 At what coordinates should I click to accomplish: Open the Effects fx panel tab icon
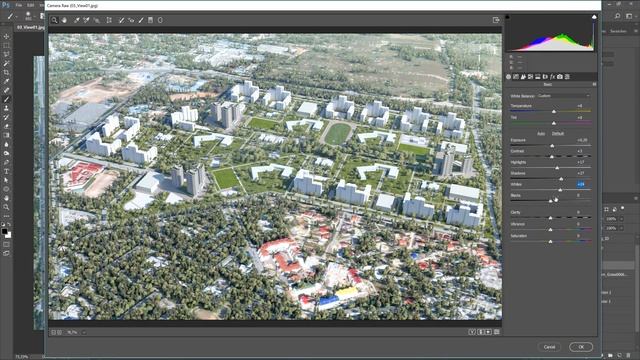coord(553,77)
